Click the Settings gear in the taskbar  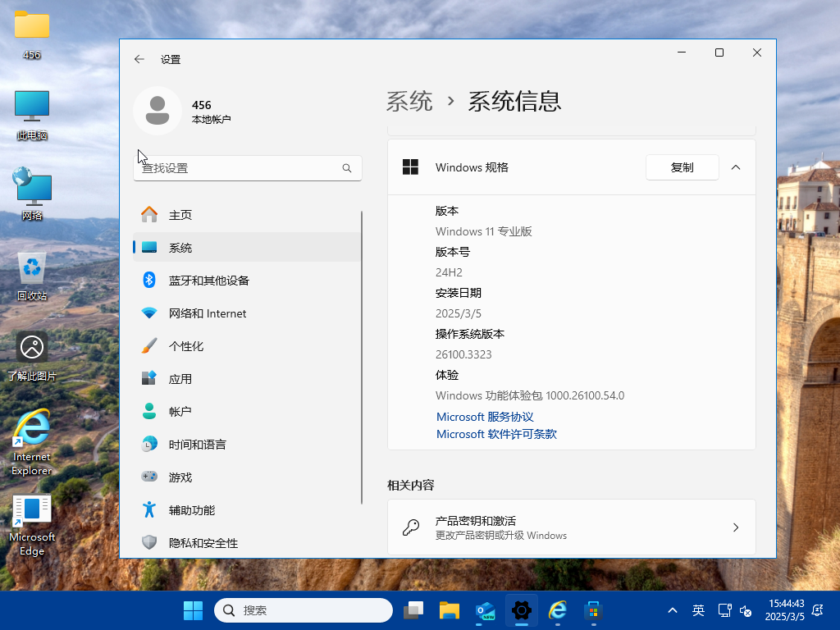[x=521, y=610]
